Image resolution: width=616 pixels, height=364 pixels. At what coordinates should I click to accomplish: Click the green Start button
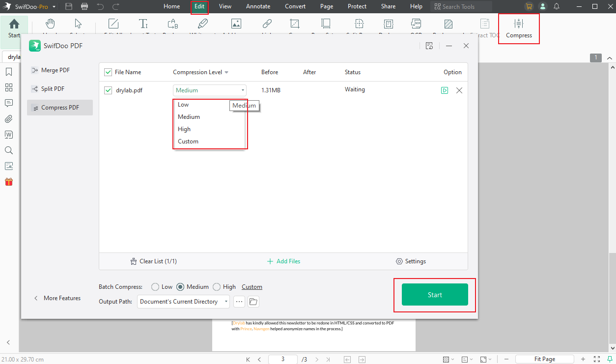point(435,295)
